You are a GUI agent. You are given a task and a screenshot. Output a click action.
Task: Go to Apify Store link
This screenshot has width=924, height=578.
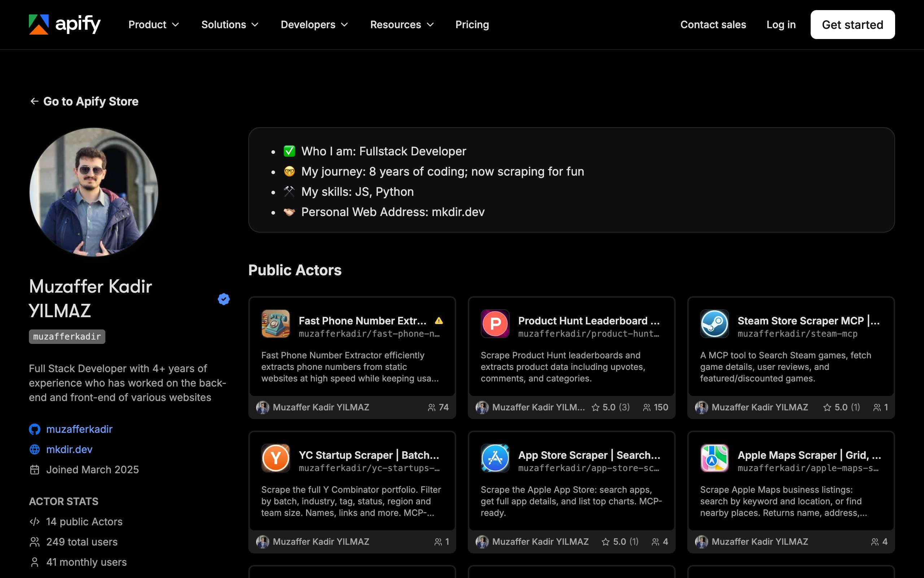[x=84, y=101]
